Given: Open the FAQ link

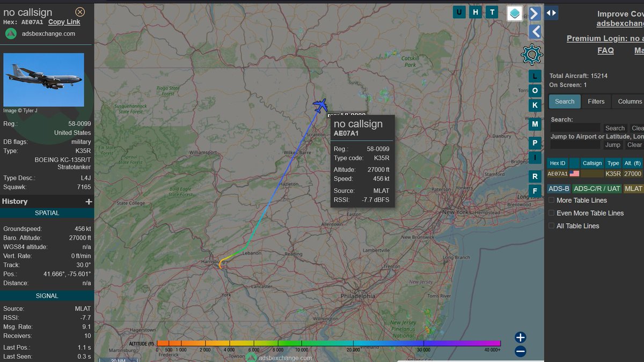Looking at the screenshot, I should click(x=605, y=50).
